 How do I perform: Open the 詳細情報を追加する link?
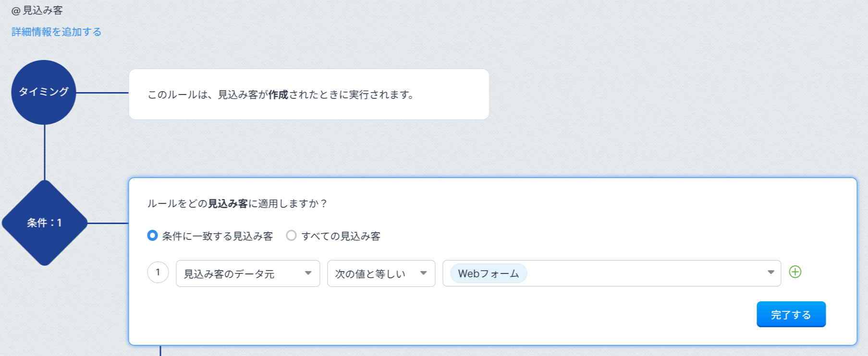coord(56,32)
